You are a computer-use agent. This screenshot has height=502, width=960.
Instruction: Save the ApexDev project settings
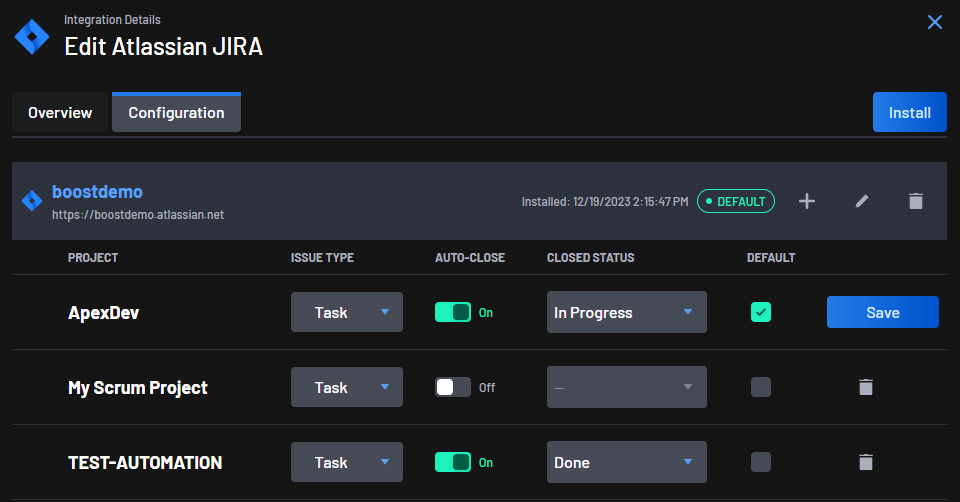[x=883, y=312]
